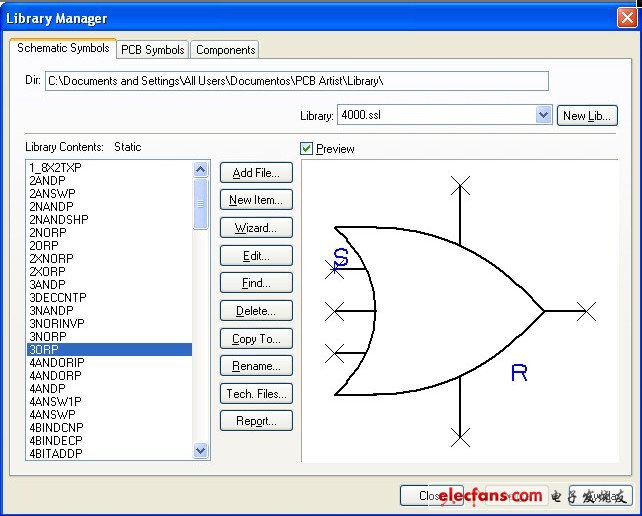This screenshot has width=642, height=516.
Task: Click the Copy To button
Action: pyautogui.click(x=256, y=339)
